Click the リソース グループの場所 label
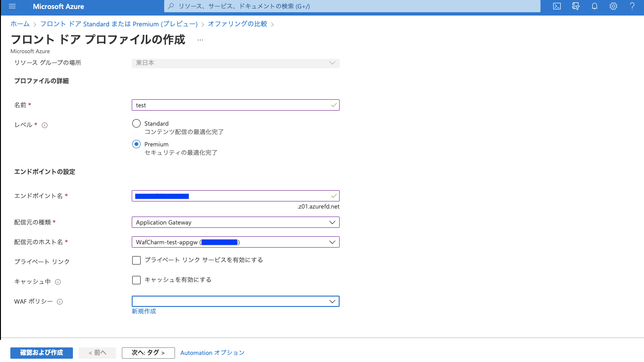Screen dimensions: 644x362 click(x=48, y=63)
